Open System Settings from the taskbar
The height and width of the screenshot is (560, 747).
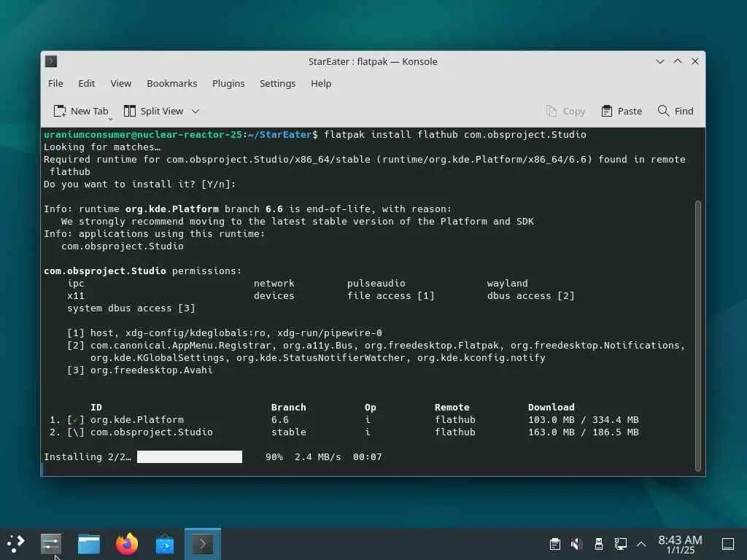click(x=51, y=544)
